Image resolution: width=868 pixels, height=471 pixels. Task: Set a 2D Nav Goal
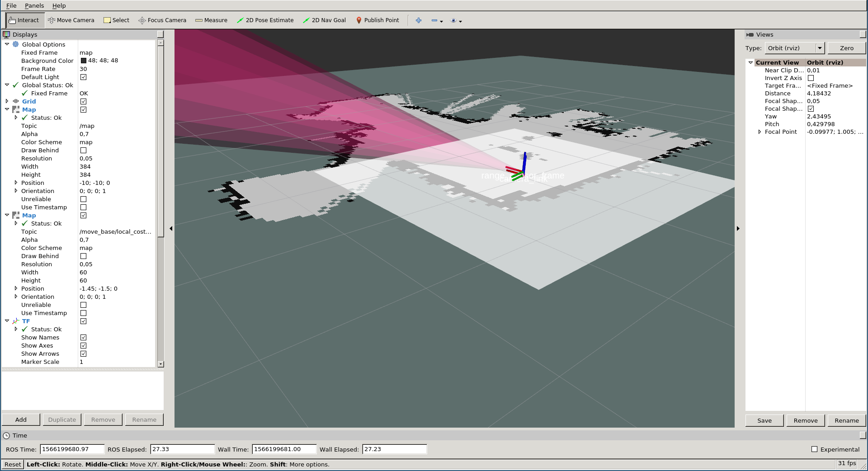coord(325,20)
